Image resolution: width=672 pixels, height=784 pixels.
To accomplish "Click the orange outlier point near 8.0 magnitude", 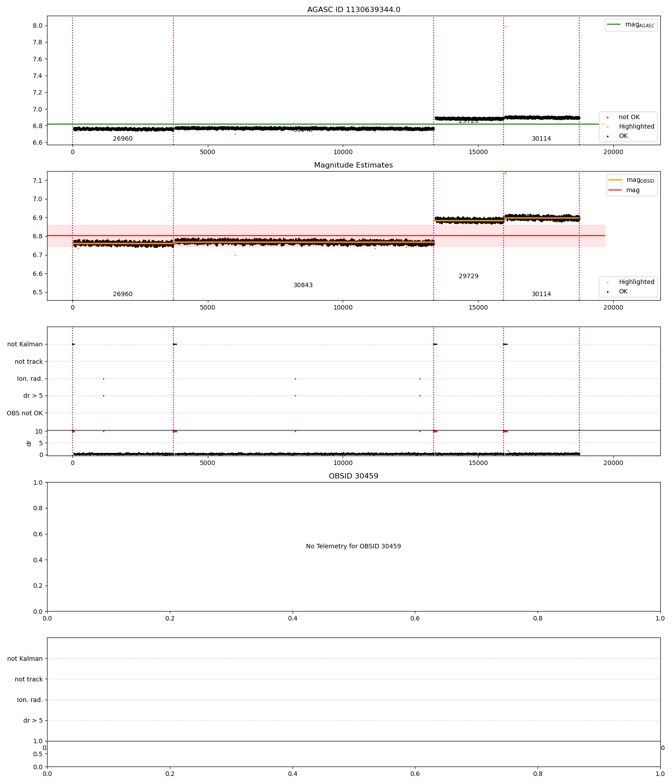I will (x=505, y=26).
